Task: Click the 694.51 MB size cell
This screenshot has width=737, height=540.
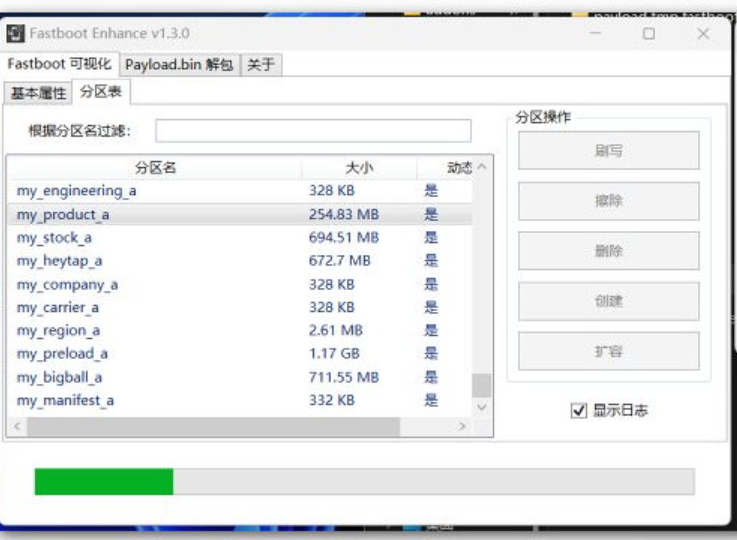Action: pyautogui.click(x=344, y=237)
